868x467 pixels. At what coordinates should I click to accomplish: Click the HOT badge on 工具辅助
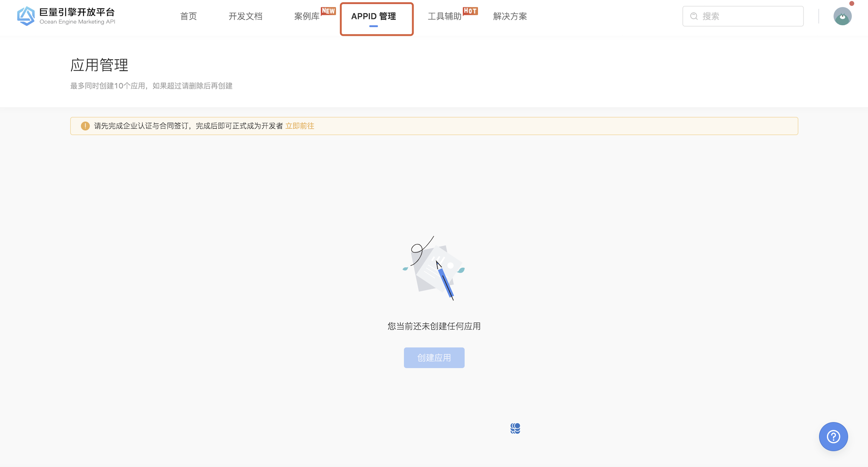[470, 11]
